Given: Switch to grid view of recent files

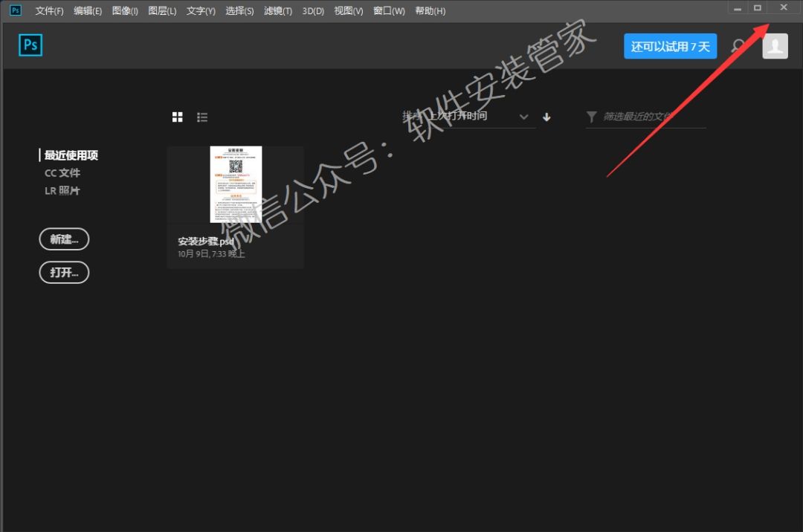Looking at the screenshot, I should [x=178, y=117].
